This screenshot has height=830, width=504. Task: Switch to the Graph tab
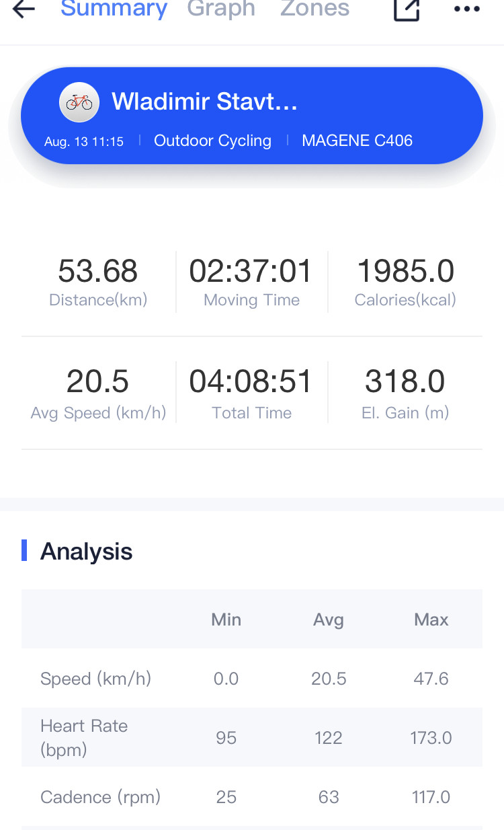coord(221,9)
